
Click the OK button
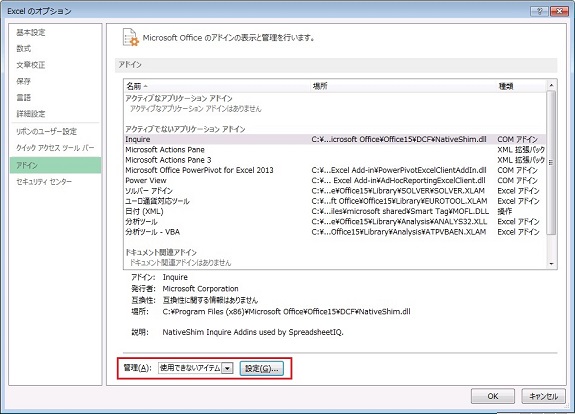(492, 396)
